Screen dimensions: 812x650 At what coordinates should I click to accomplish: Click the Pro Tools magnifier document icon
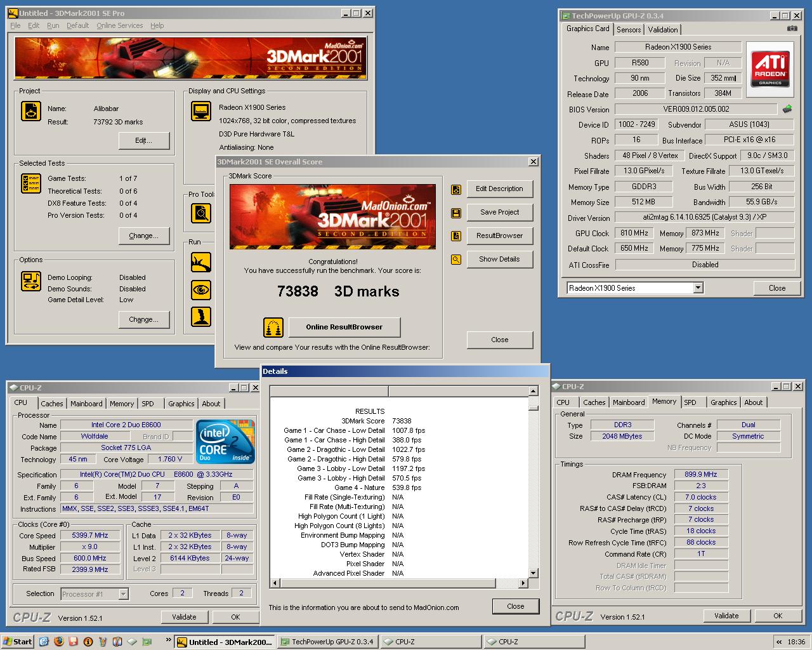(201, 213)
